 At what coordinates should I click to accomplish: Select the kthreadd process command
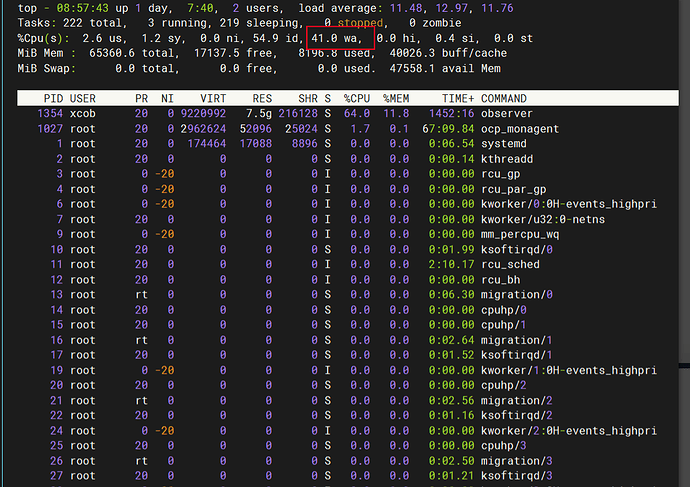(506, 159)
